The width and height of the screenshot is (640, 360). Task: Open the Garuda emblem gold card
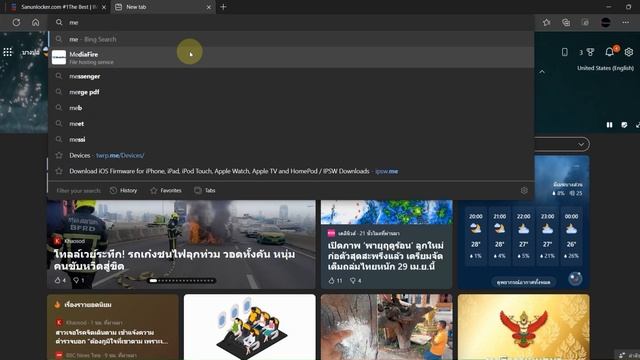(523, 327)
